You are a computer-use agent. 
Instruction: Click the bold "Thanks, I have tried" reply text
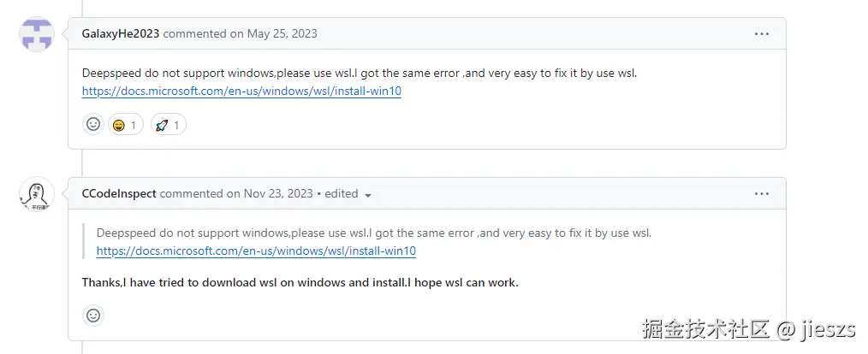coord(300,282)
